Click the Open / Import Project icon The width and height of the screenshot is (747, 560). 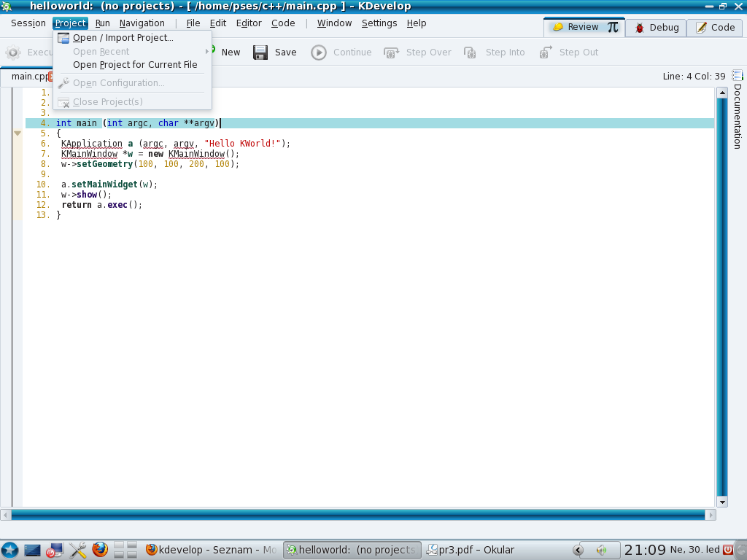pos(63,38)
